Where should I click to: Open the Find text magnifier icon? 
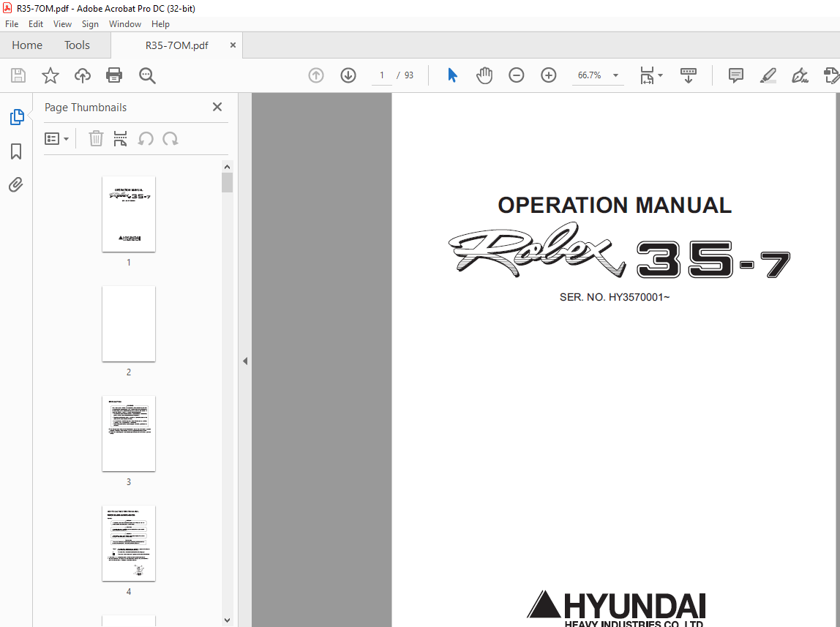(147, 75)
